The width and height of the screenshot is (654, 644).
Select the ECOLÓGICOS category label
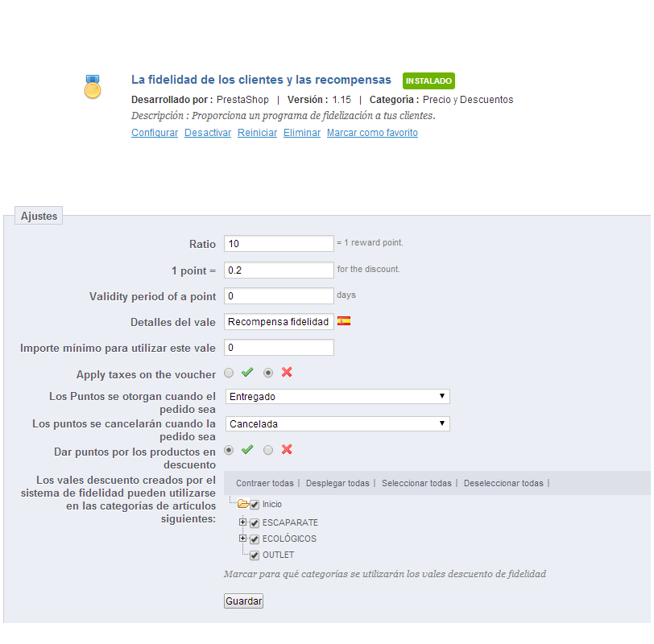pyautogui.click(x=289, y=539)
